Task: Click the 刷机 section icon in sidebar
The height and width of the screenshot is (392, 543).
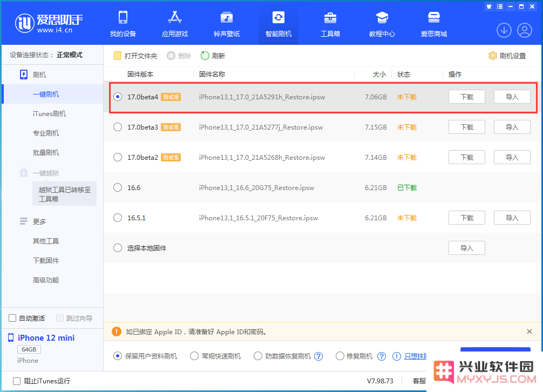Action: [x=24, y=75]
